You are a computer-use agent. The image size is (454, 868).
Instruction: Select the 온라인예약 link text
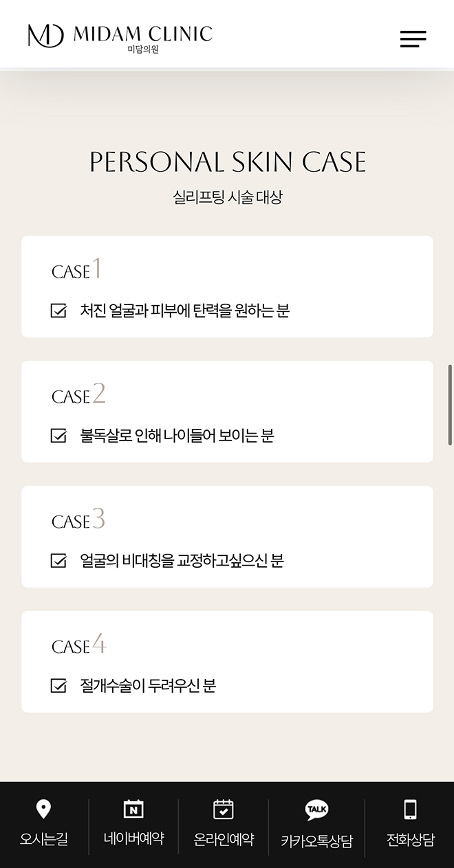tap(224, 839)
